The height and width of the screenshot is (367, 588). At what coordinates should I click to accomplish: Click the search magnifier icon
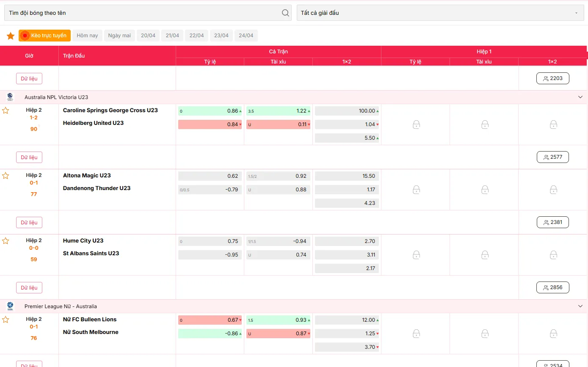[x=285, y=13]
